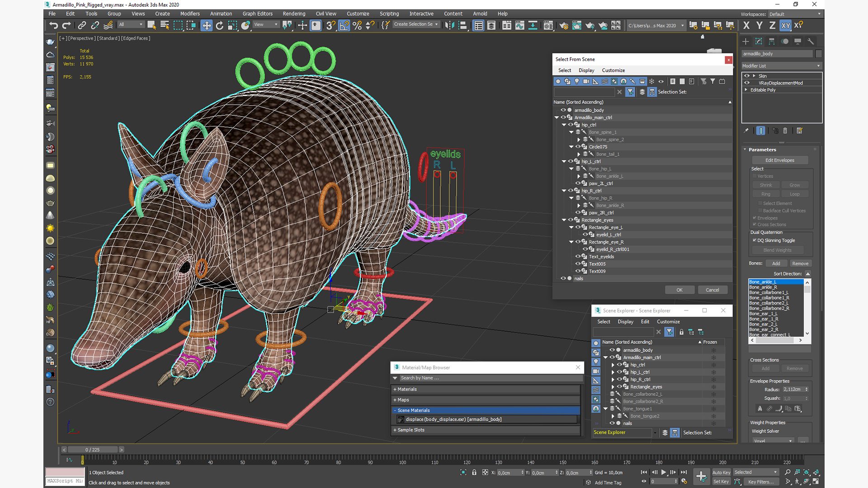The image size is (868, 488).
Task: Toggle eye for hip_L_ctrl in Scene Explorer
Action: point(619,372)
